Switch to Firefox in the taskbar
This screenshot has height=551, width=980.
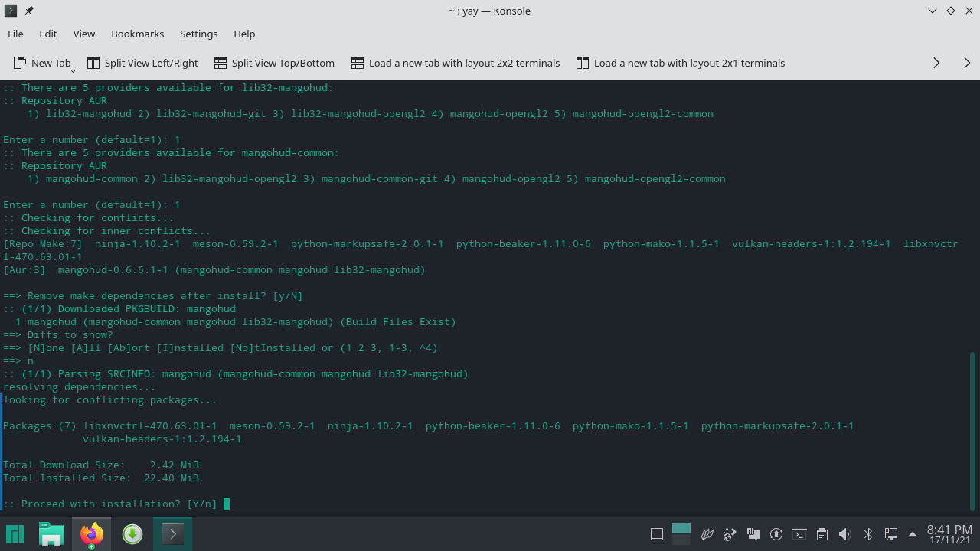92,533
